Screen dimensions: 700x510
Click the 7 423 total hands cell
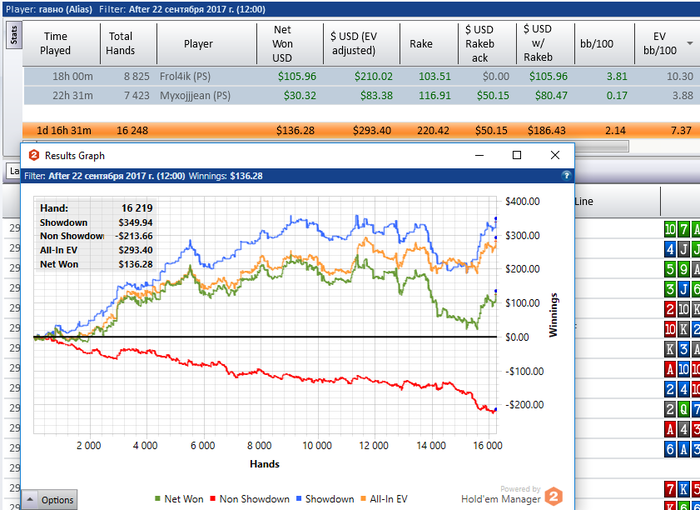pyautogui.click(x=137, y=96)
